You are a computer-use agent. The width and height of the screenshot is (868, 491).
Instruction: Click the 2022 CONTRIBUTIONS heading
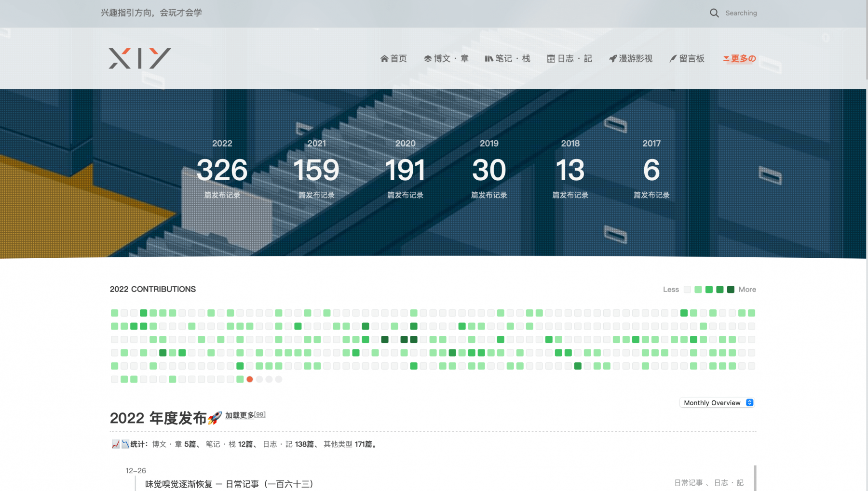coord(153,289)
